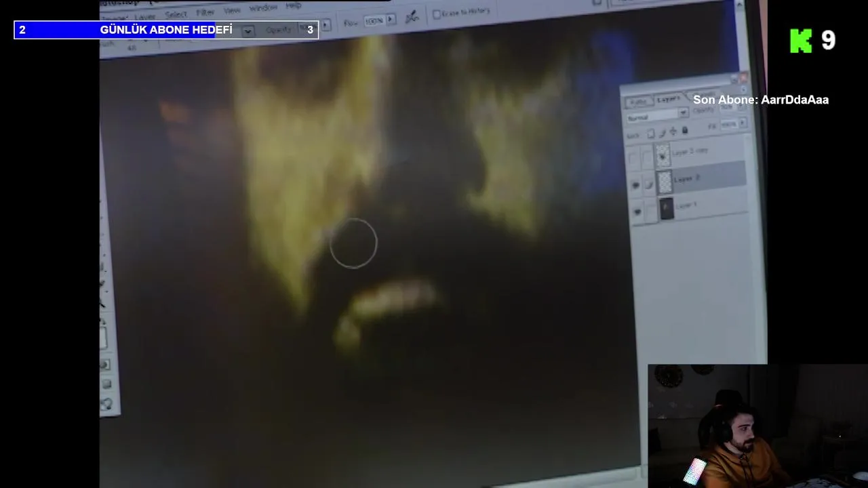
Task: Open the layer Fill slider arrow
Action: (743, 123)
